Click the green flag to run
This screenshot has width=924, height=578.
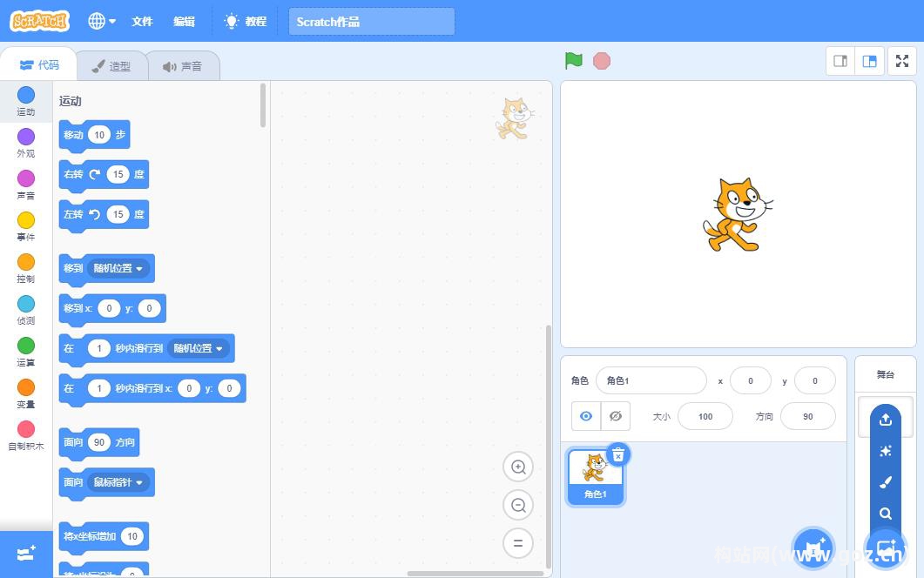573,61
